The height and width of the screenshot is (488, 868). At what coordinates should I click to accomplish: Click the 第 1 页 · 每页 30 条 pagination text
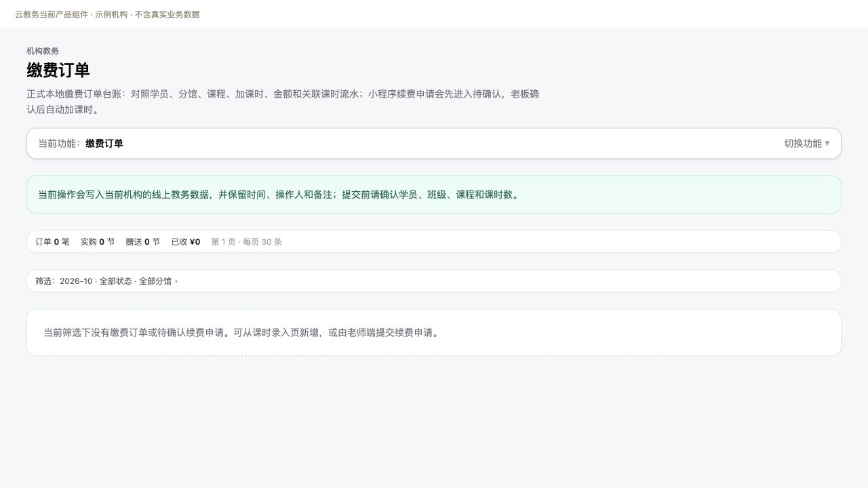pos(247,242)
